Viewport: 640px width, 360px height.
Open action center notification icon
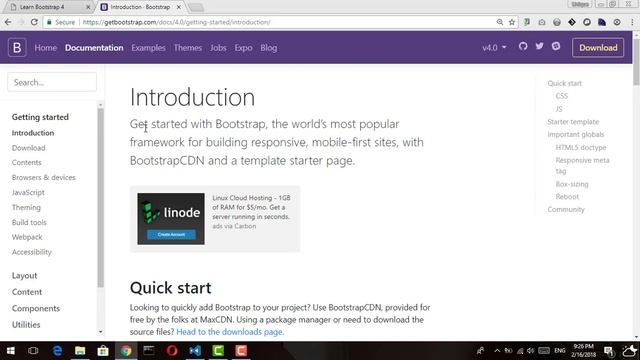click(x=609, y=351)
